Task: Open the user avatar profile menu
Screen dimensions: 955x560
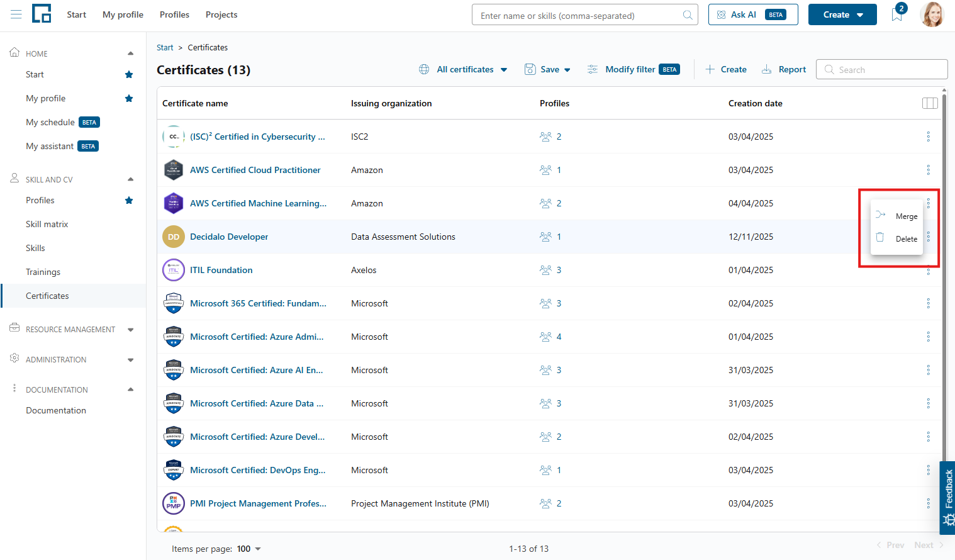Action: pos(932,14)
